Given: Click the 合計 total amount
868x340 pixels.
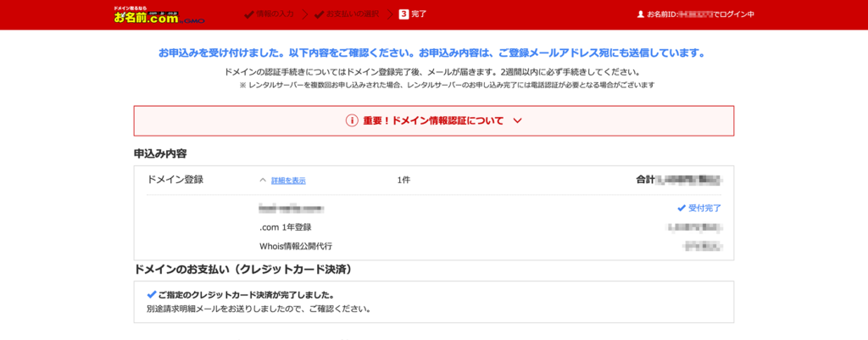Looking at the screenshot, I should click(678, 180).
